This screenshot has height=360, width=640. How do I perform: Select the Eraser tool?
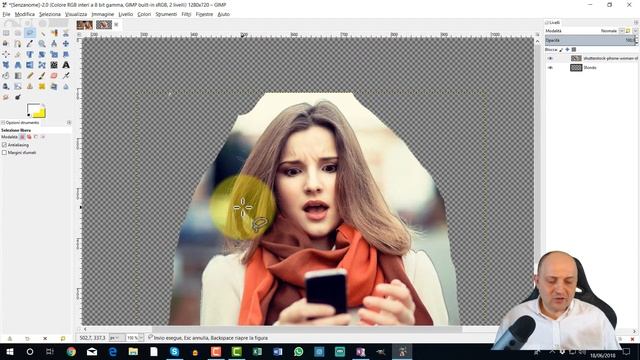pyautogui.click(x=54, y=76)
